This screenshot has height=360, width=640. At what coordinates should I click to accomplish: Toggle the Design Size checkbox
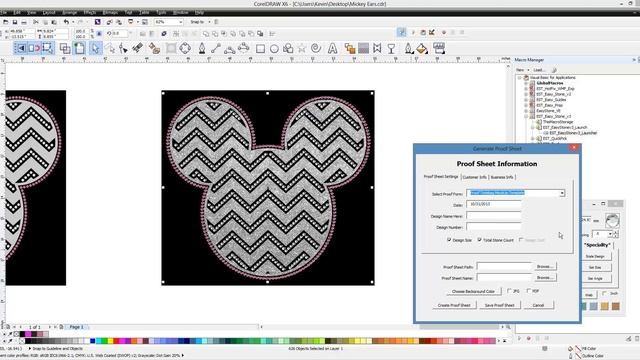coord(449,240)
